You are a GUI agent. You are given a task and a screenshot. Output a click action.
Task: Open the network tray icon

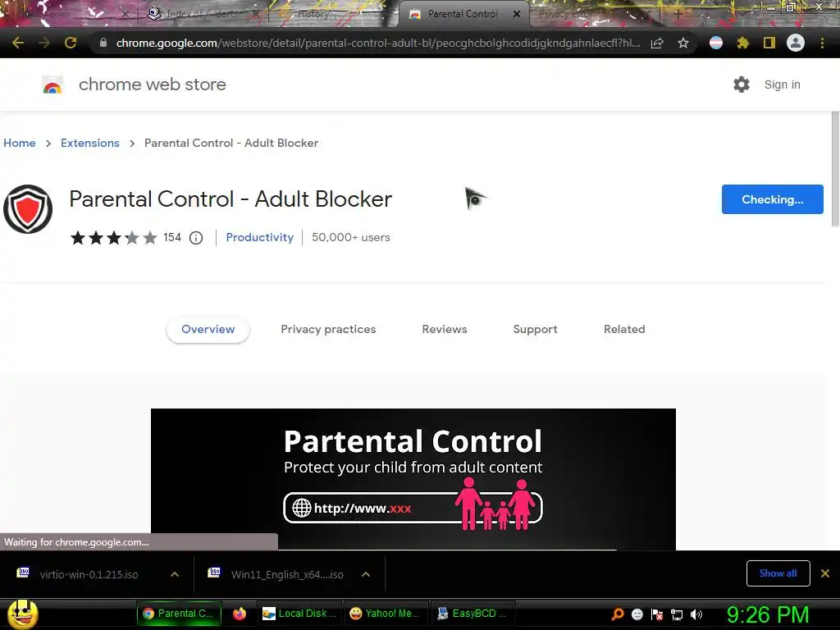[x=677, y=615]
